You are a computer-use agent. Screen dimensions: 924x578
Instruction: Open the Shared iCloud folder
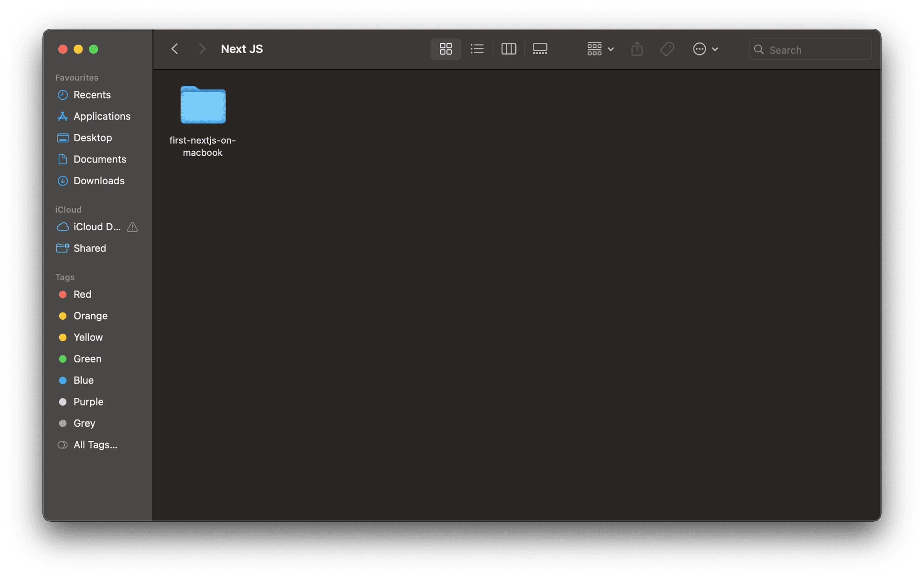(x=89, y=248)
